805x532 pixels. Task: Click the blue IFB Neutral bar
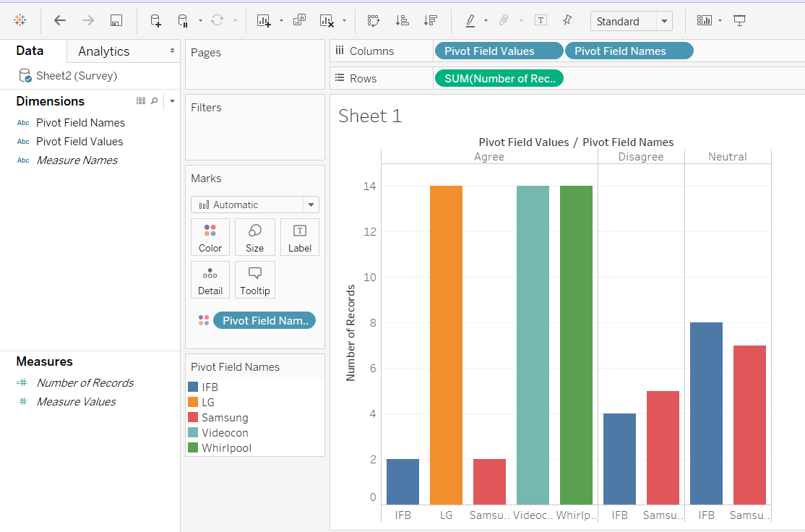coord(707,413)
